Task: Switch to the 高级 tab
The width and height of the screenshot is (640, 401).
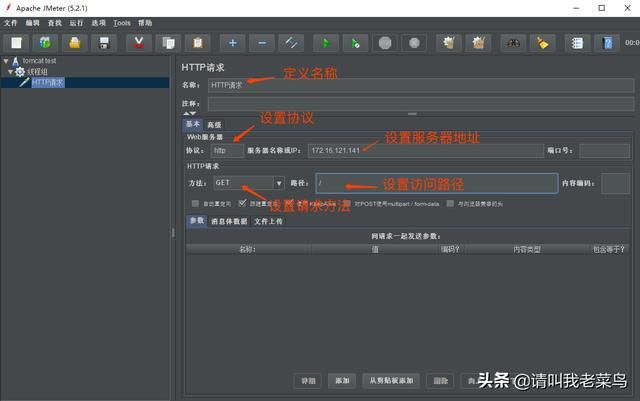Action: coord(214,125)
